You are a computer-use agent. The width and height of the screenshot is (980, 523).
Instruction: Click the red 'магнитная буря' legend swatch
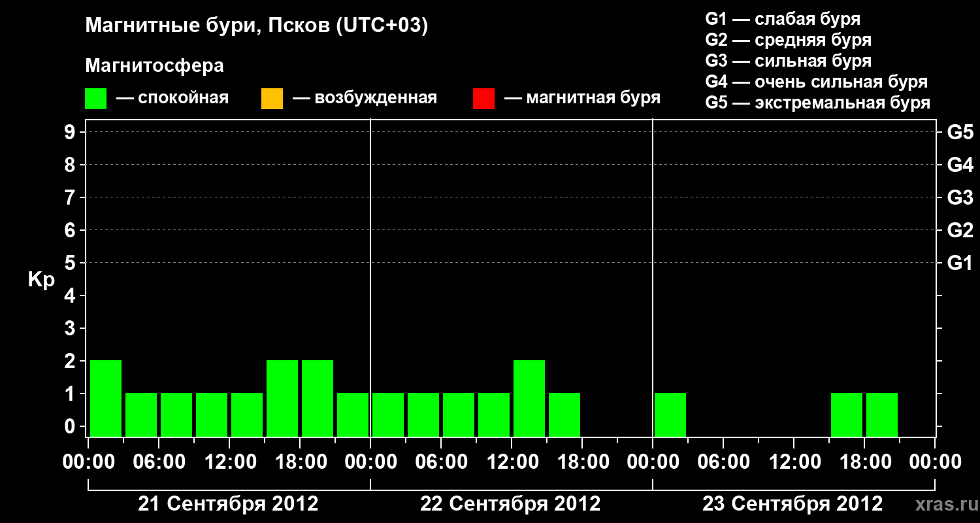coord(483,99)
